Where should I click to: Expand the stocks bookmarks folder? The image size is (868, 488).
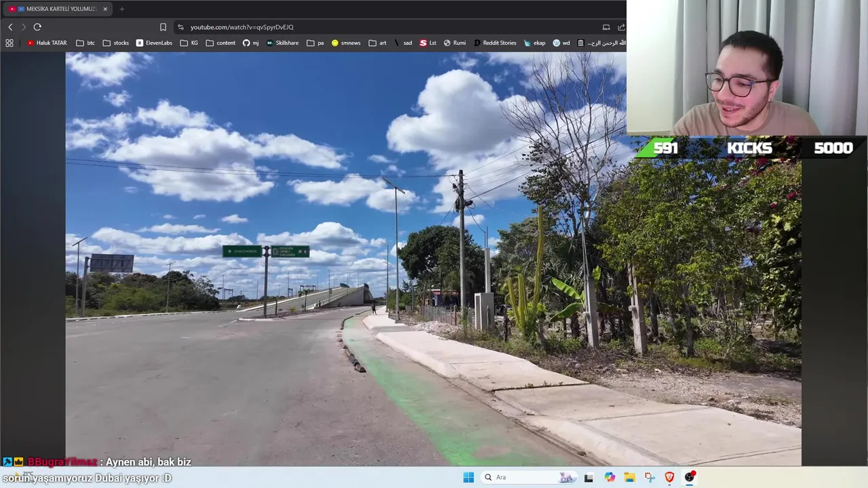tap(116, 43)
